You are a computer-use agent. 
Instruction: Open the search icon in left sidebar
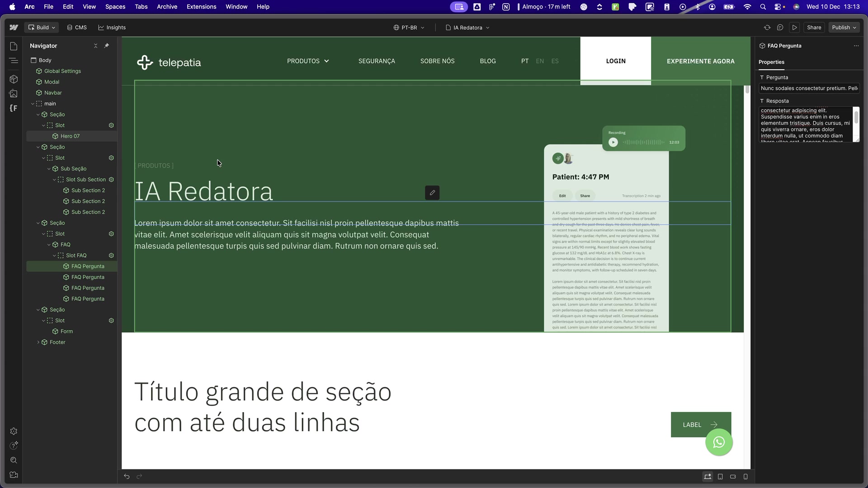14,460
